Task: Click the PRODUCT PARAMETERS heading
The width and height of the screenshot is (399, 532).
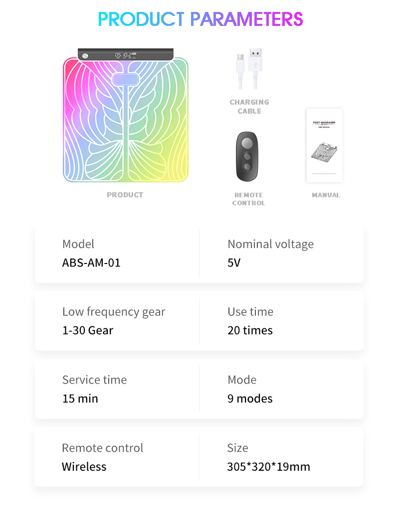Action: pyautogui.click(x=200, y=19)
